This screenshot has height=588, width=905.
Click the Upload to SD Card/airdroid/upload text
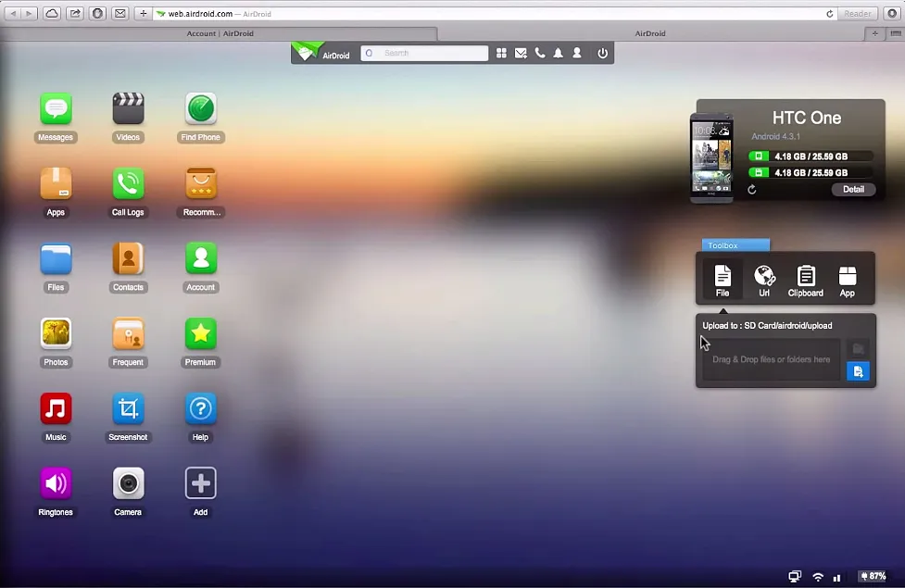[x=767, y=325]
